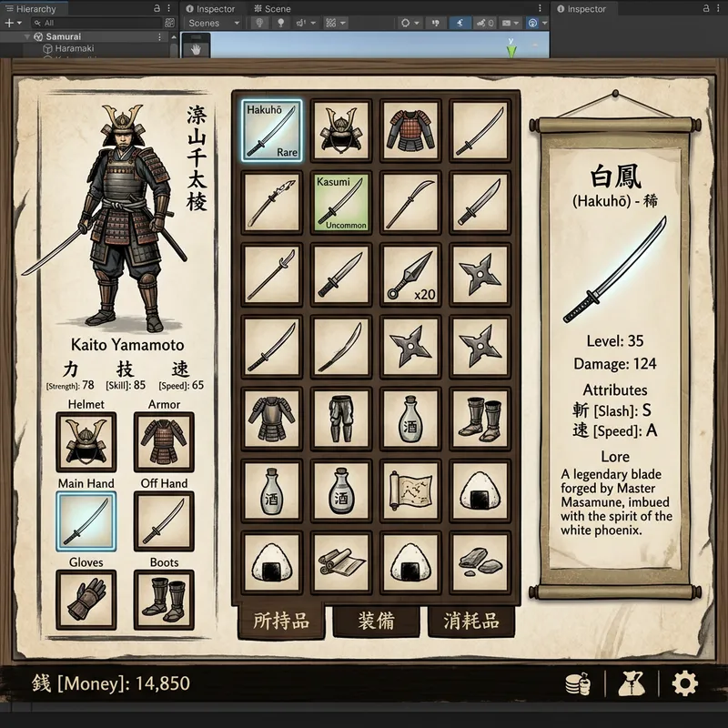This screenshot has width=728, height=728.
Task: Collapse the Samurai scene in Hierarchy
Action: (x=26, y=36)
